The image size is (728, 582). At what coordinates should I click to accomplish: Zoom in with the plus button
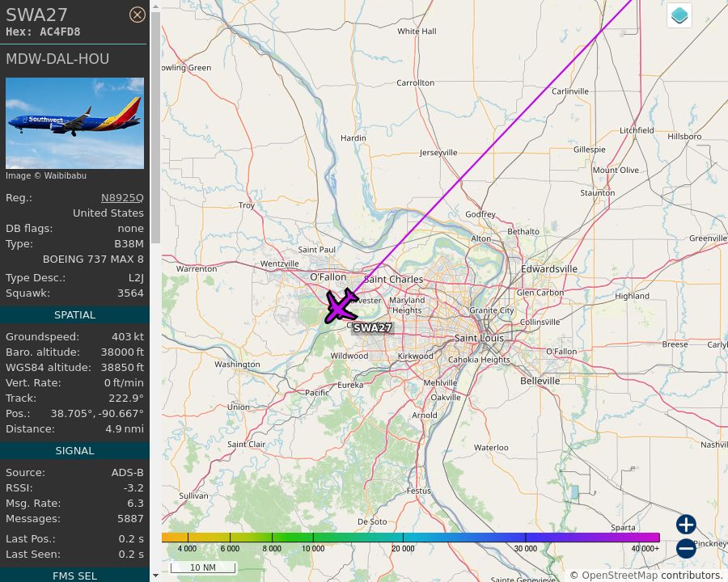[686, 525]
